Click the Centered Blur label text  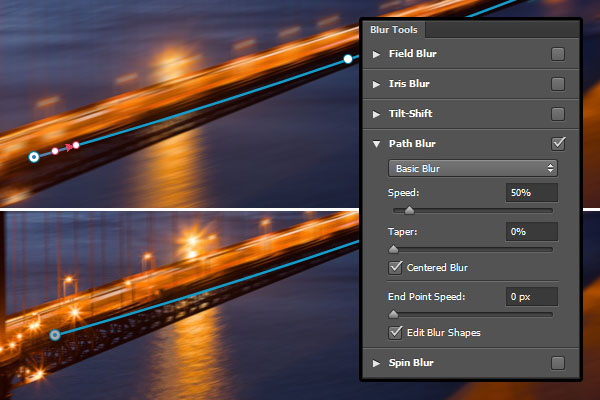pos(437,268)
